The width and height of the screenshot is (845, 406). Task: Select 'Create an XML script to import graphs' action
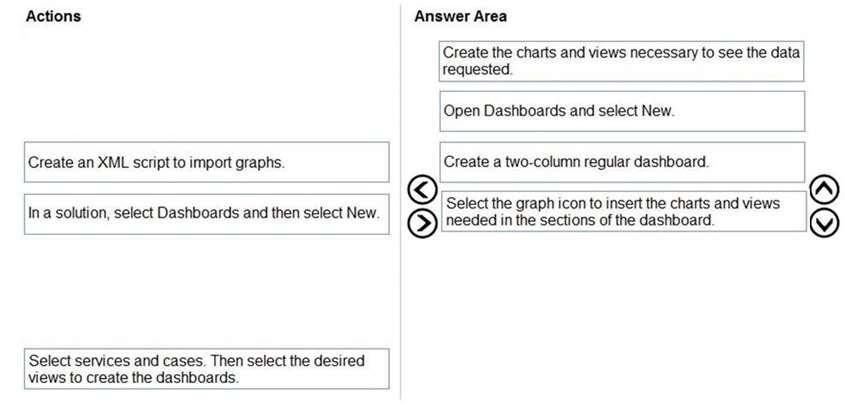point(206,162)
